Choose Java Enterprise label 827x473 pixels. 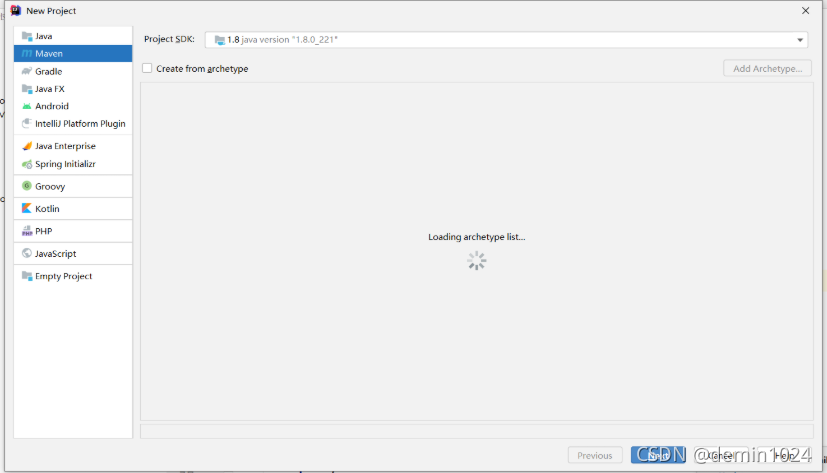pyautogui.click(x=65, y=146)
